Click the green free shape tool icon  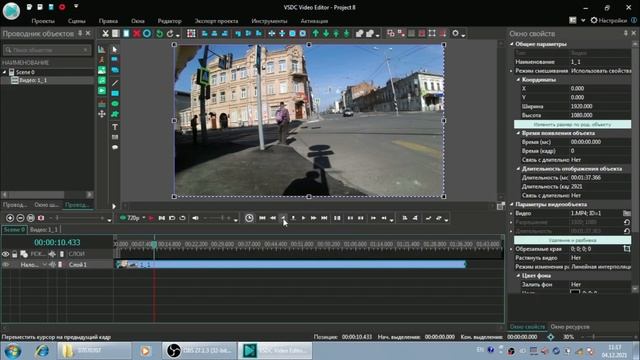coord(115,114)
